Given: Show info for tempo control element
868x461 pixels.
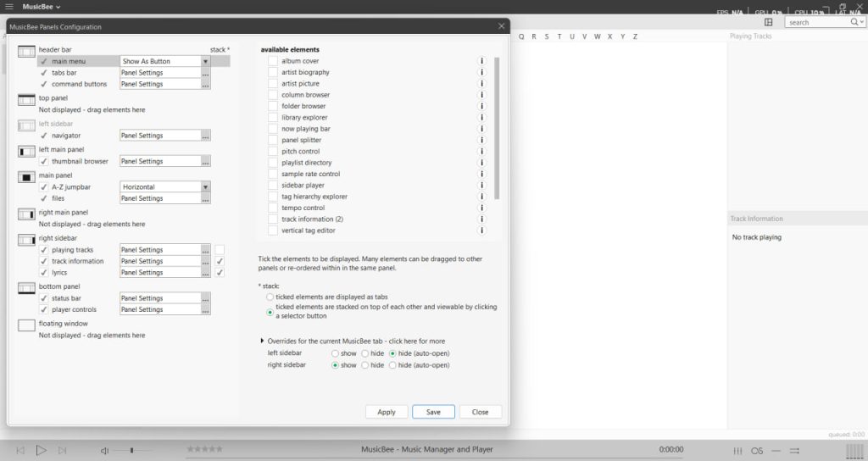Looking at the screenshot, I should (481, 208).
